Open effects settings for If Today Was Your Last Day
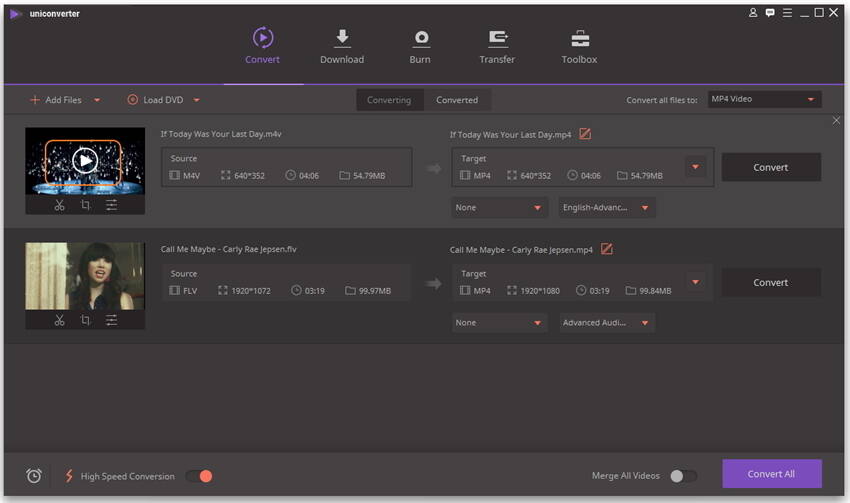The image size is (850, 503). pos(111,205)
